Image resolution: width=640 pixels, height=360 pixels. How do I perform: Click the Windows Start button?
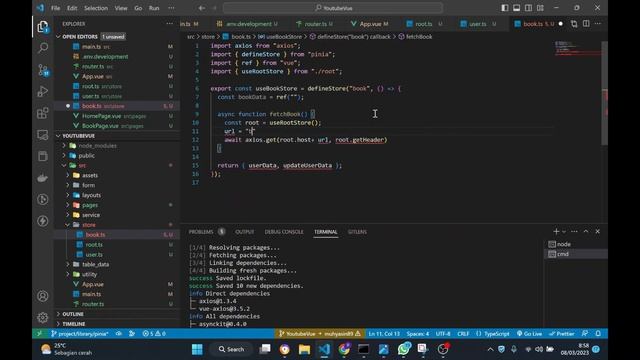(x=197, y=349)
